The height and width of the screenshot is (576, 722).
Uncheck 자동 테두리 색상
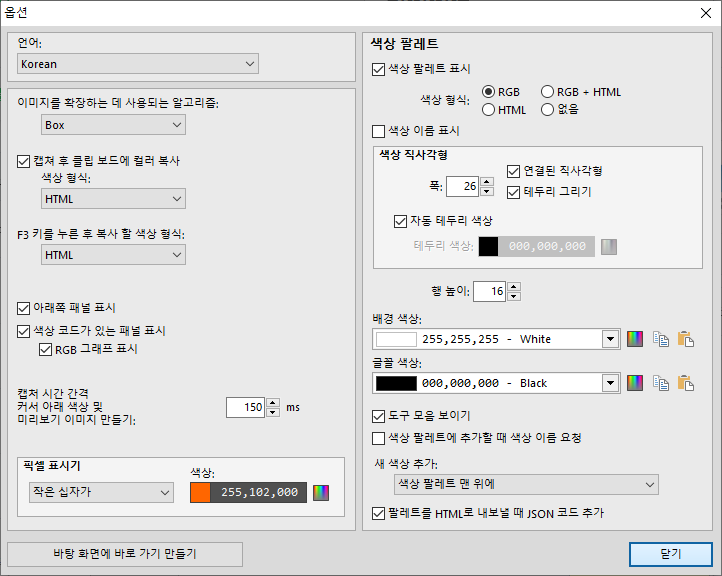[x=400, y=221]
